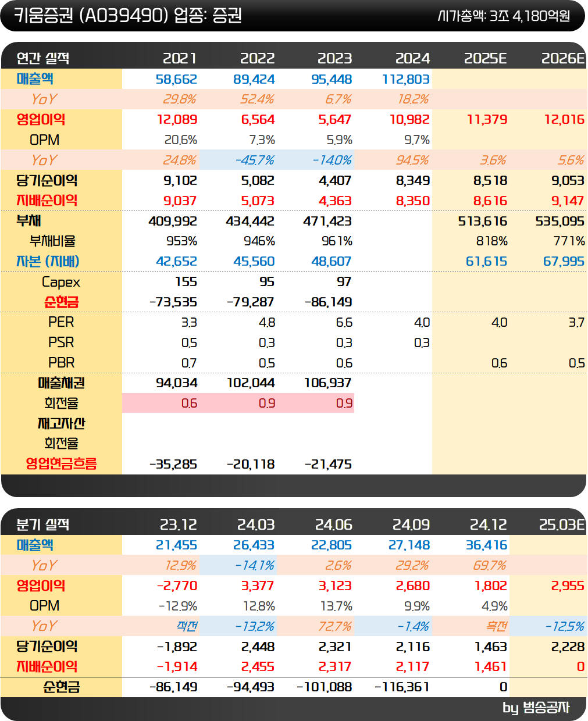Viewport: 588px width, 721px height.
Task: Click debt ratio value 953%
Action: tap(181, 241)
